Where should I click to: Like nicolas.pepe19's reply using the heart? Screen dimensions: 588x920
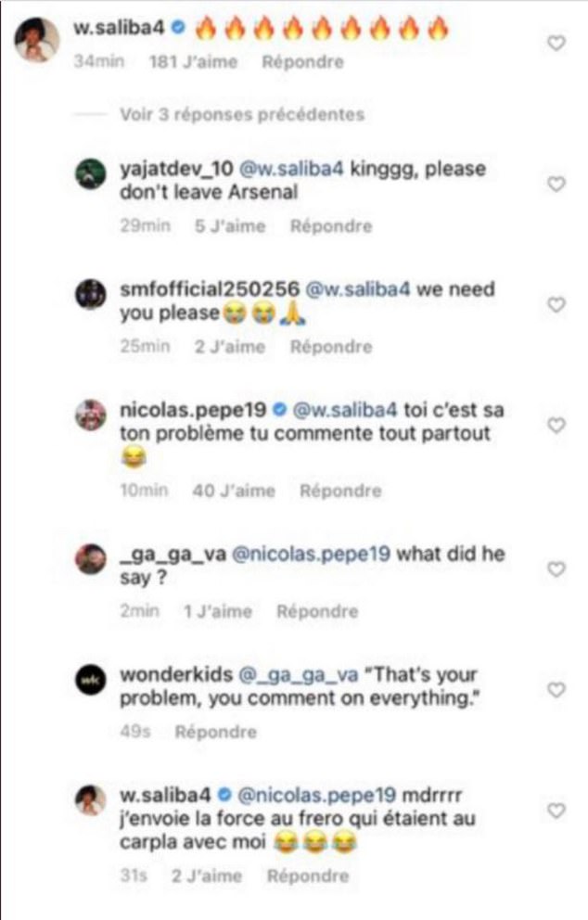point(556,425)
